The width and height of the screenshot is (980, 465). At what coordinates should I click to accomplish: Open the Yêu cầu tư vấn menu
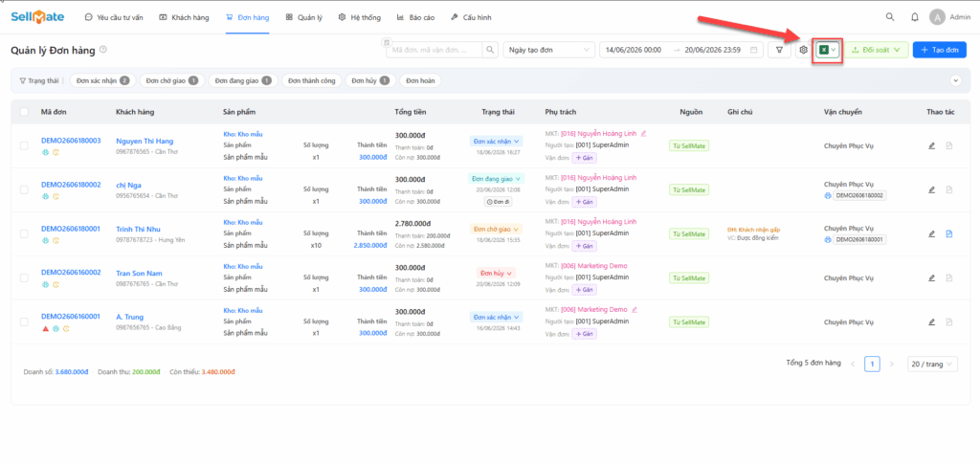113,17
